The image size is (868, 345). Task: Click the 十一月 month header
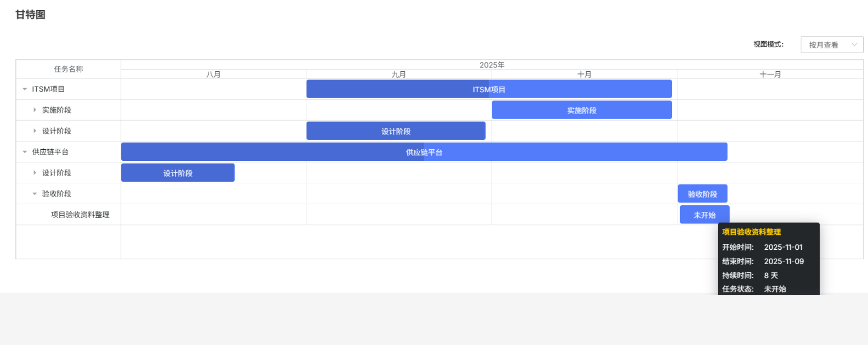770,74
